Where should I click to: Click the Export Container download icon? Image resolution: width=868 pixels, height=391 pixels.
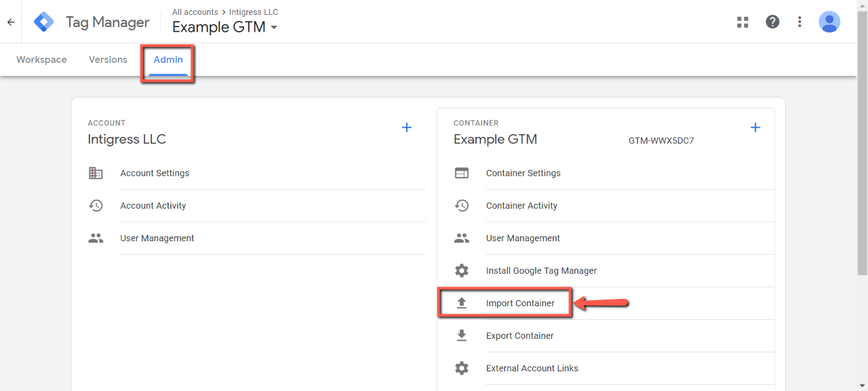pyautogui.click(x=462, y=335)
